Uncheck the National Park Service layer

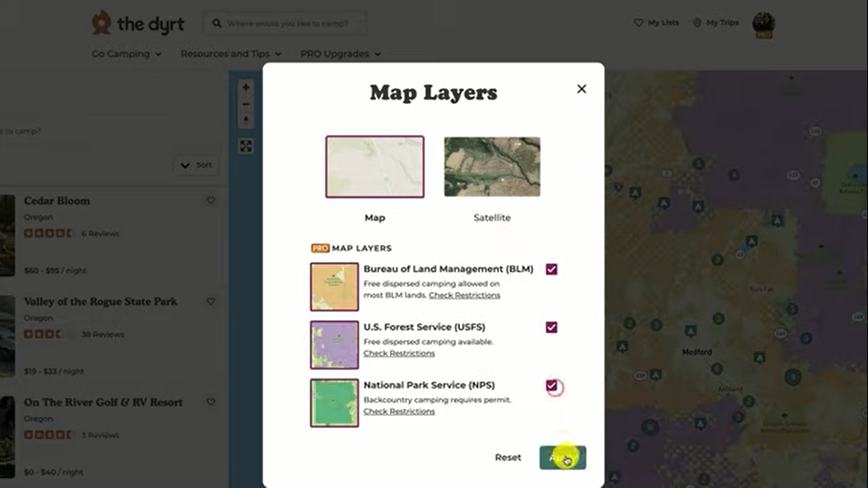tap(552, 386)
